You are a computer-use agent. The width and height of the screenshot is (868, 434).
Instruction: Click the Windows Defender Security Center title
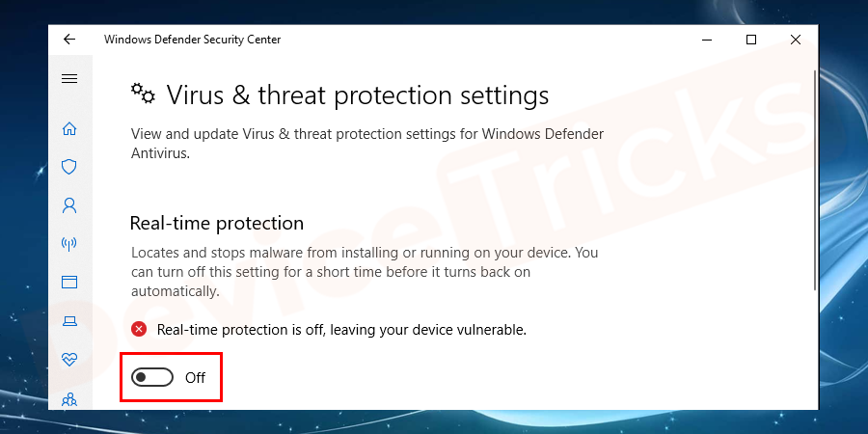click(x=192, y=40)
